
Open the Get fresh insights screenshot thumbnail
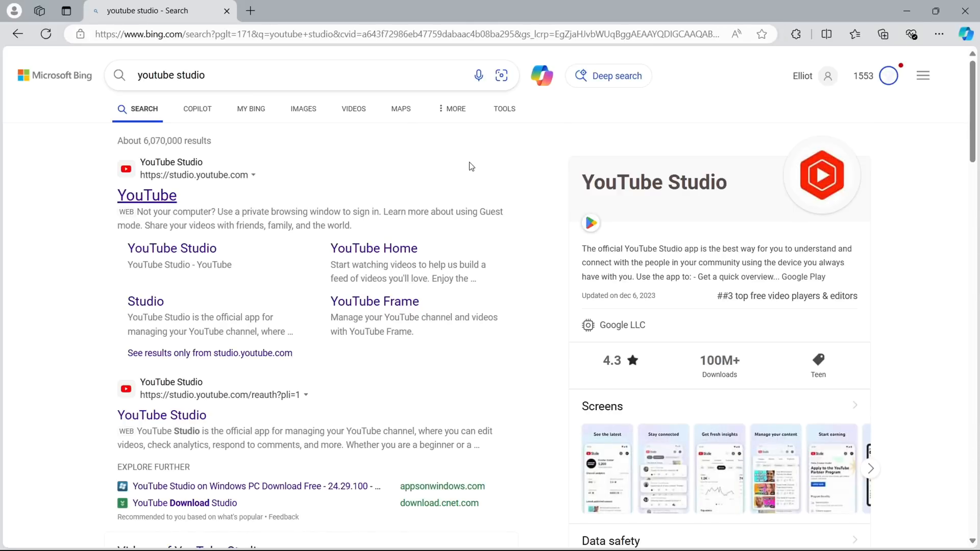click(720, 468)
